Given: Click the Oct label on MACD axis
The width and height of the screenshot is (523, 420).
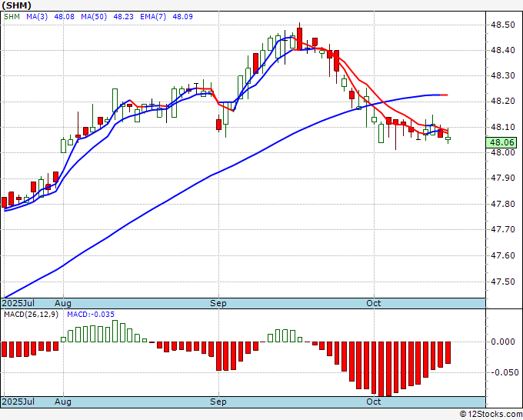Looking at the screenshot, I should [374, 402].
